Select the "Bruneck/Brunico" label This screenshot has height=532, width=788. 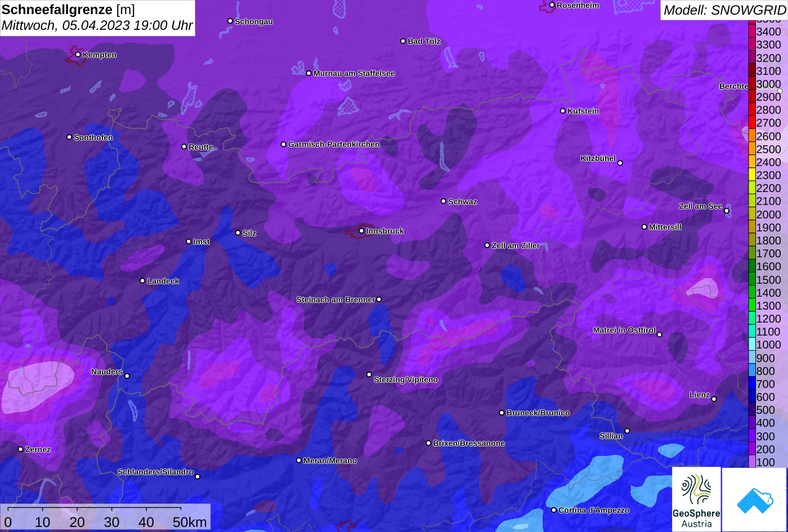538,413
